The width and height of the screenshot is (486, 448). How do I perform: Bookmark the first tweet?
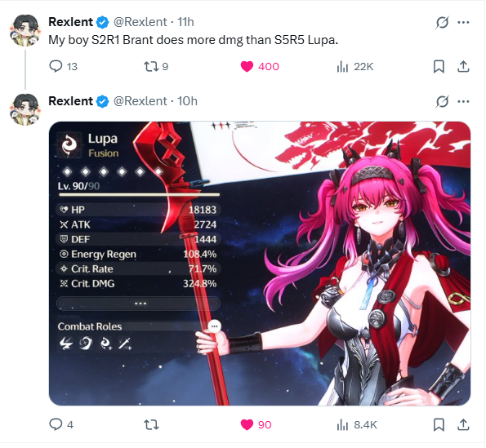pyautogui.click(x=439, y=67)
